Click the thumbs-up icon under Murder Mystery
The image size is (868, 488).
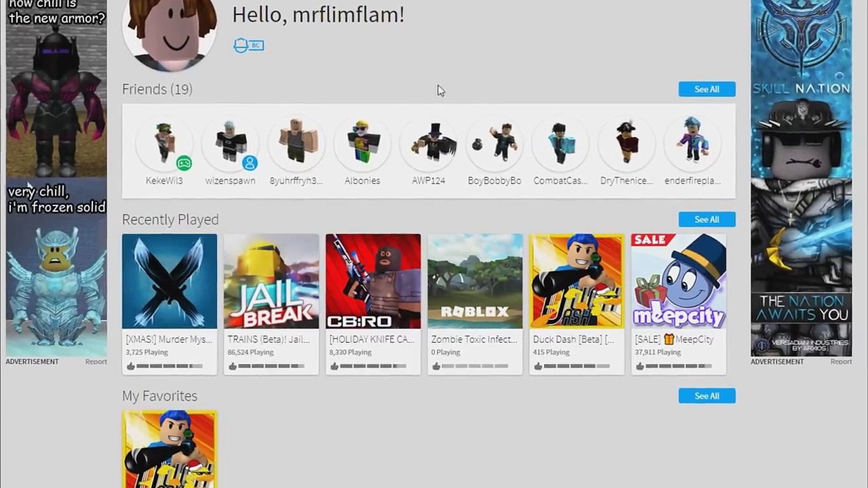click(131, 366)
